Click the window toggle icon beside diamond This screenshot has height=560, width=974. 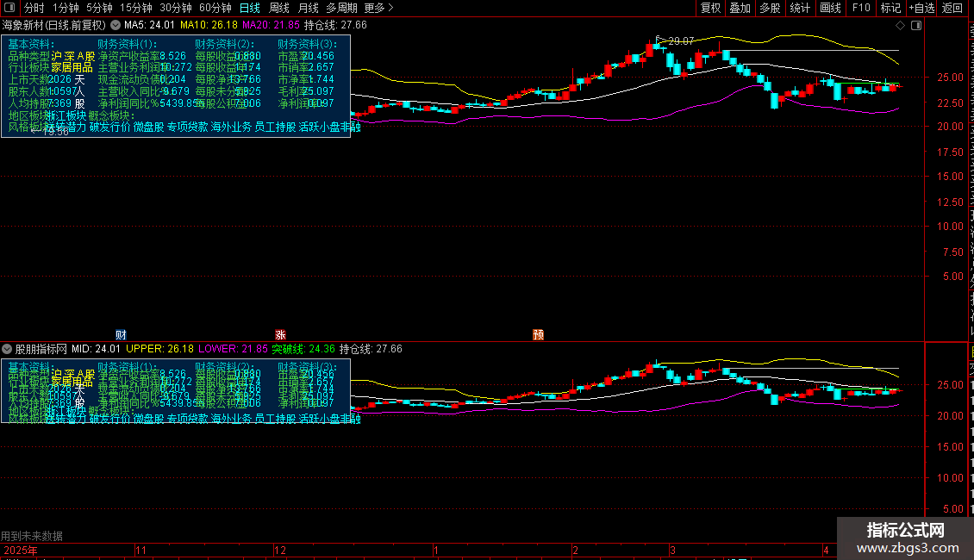coord(916,26)
